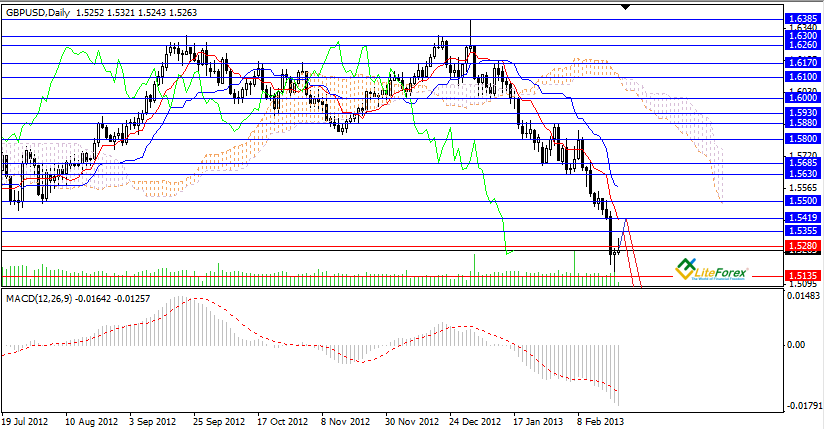Click the 1.6000 horizontal line price label
The image size is (825, 429).
(x=802, y=98)
